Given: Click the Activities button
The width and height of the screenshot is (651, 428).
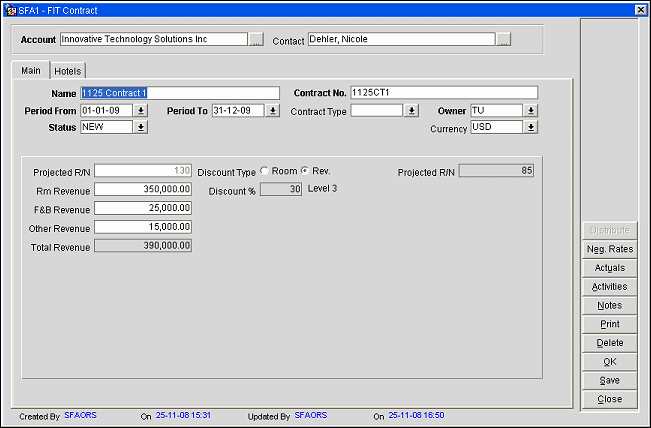Looking at the screenshot, I should pyautogui.click(x=609, y=287).
